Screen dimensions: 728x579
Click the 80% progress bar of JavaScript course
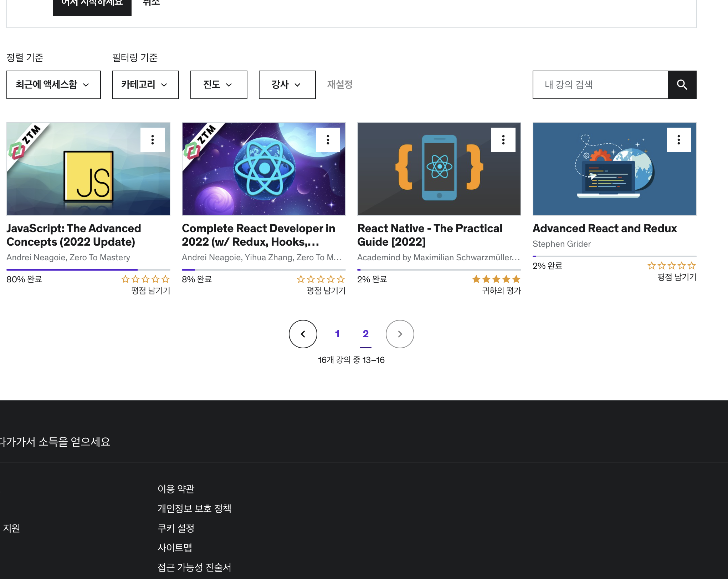pos(88,270)
